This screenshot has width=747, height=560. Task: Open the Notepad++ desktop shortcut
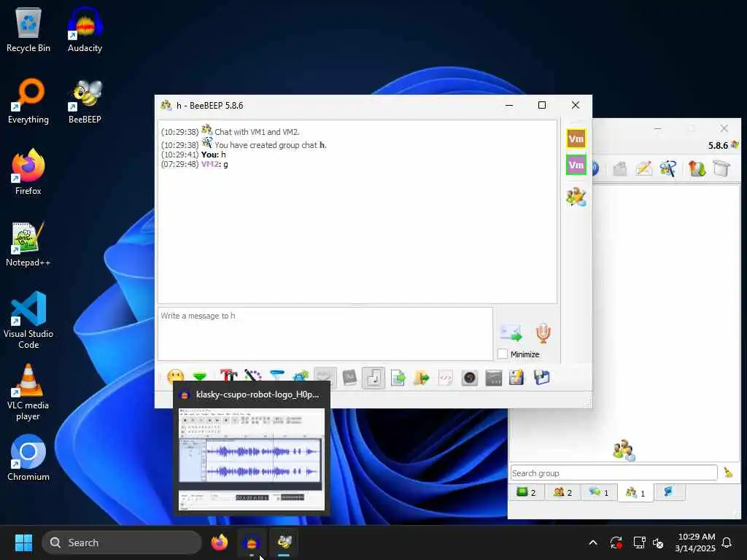pos(28,244)
